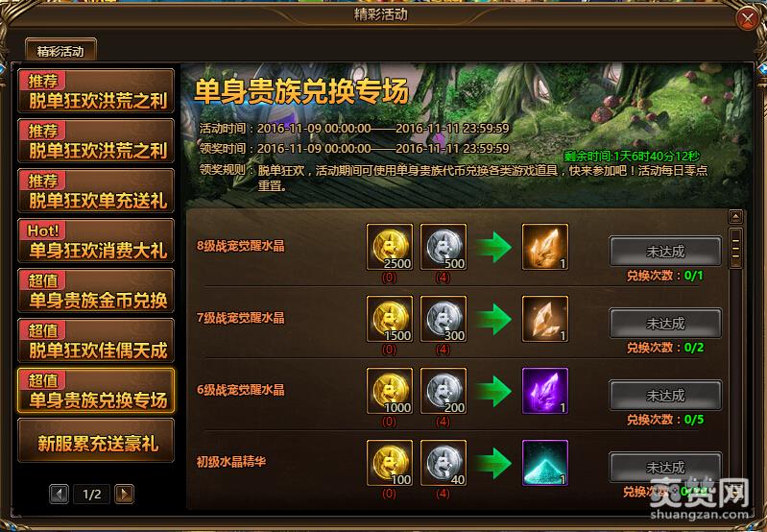Click the gold coin 1500 icon
Screen dimensions: 767x532
tap(390, 319)
